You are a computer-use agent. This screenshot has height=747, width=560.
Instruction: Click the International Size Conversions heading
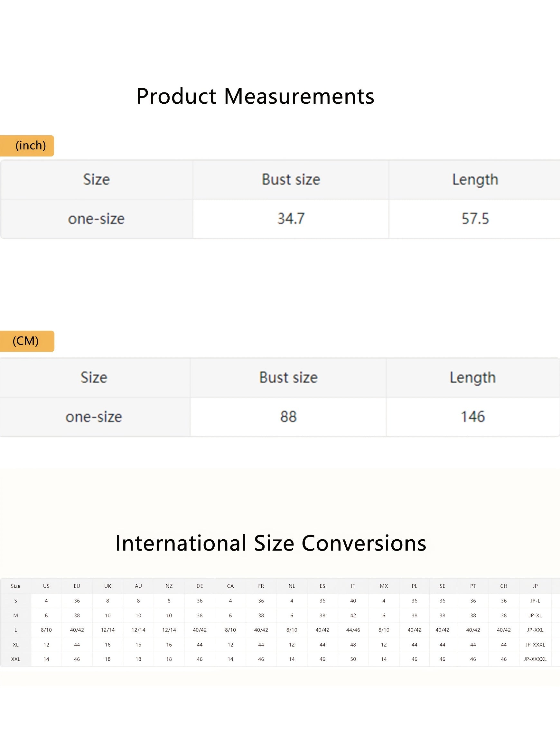click(271, 544)
